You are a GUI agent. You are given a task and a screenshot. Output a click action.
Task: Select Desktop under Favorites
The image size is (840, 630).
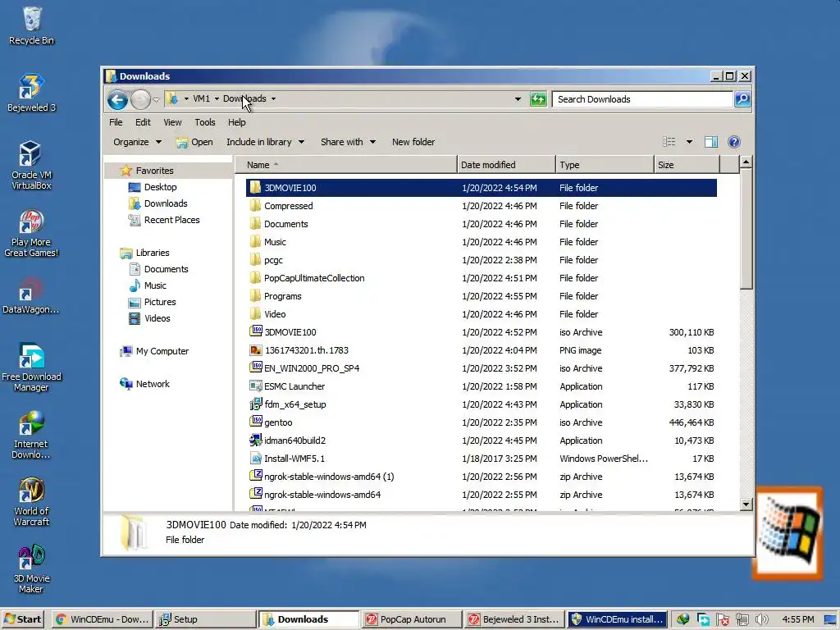[153, 187]
